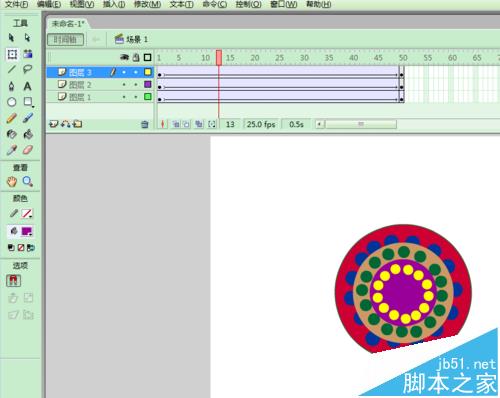Click the 时间轴 timeline button

pyautogui.click(x=66, y=40)
